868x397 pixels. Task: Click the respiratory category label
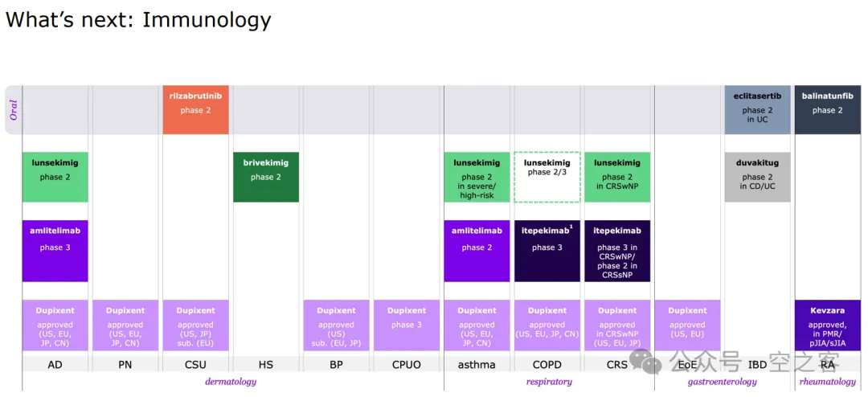549,382
